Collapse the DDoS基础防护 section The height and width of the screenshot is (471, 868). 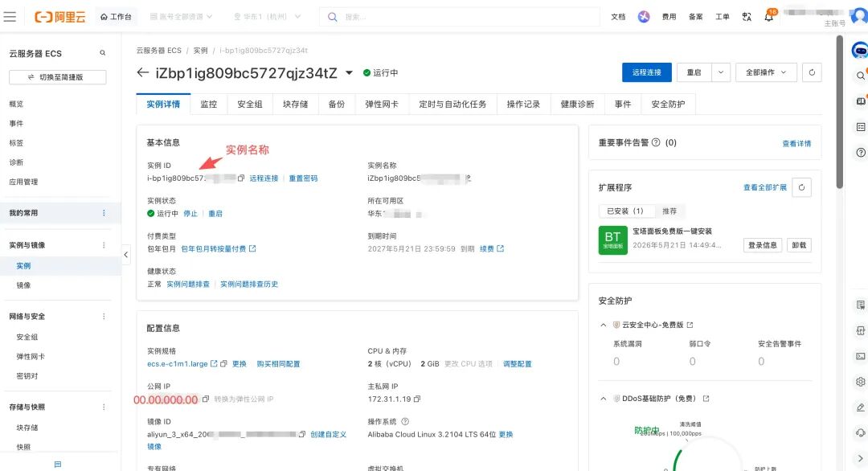click(x=604, y=399)
